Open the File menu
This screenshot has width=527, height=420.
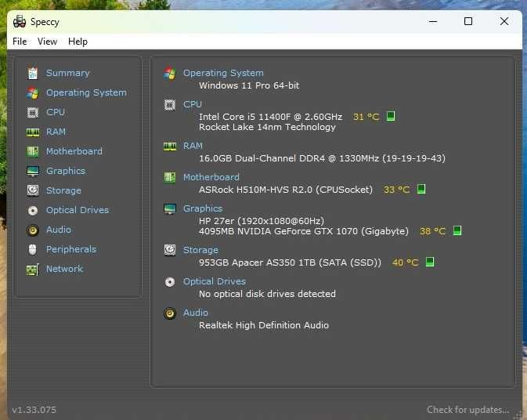click(x=20, y=42)
